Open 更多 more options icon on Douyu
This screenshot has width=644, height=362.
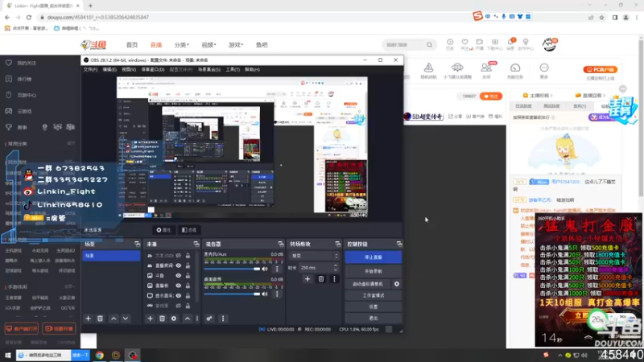(x=544, y=70)
